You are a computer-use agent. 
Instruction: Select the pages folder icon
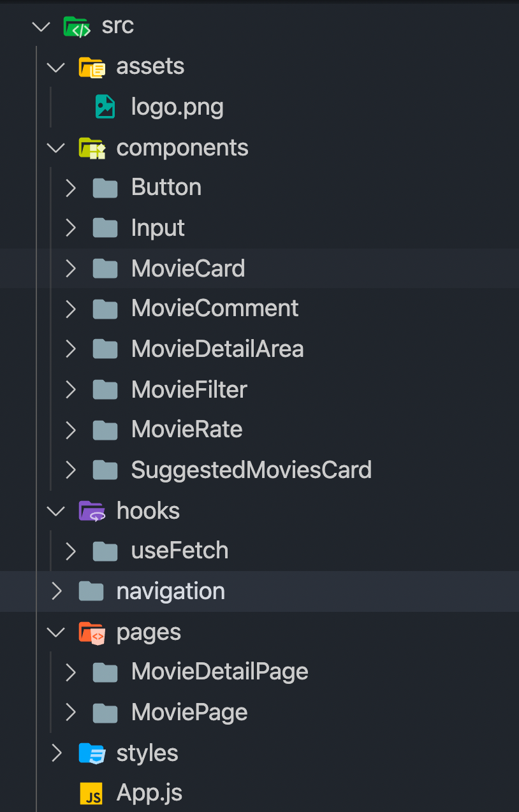point(92,632)
